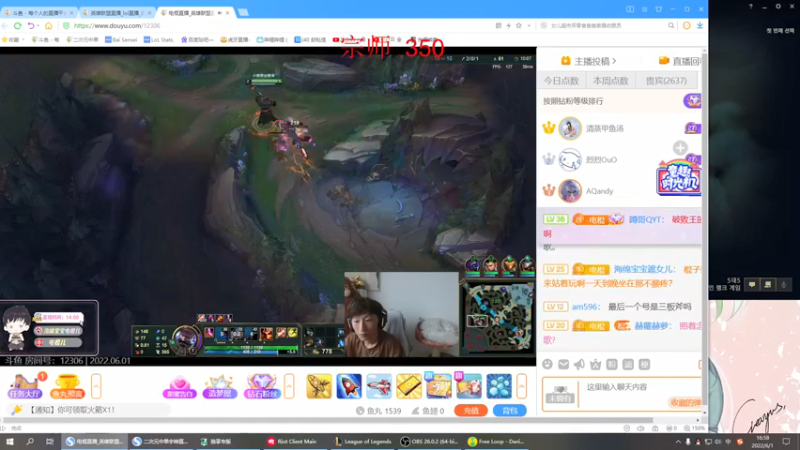Image resolution: width=800 pixels, height=450 pixels.
Task: Send the golden missile gift
Action: click(x=319, y=386)
